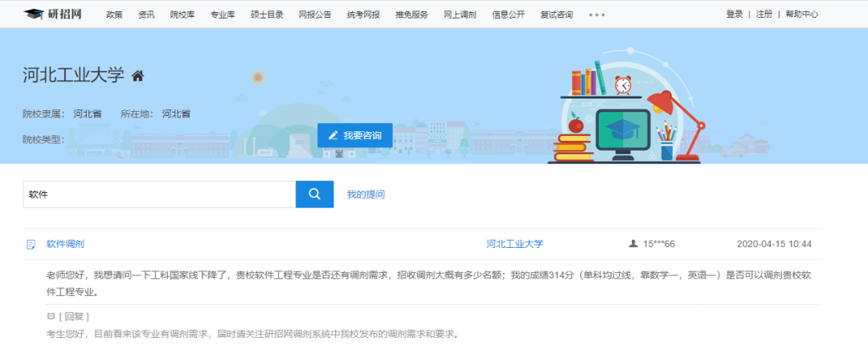This screenshot has width=868, height=346.
Task: Select 推免服务 in the navigation bar
Action: 411,14
